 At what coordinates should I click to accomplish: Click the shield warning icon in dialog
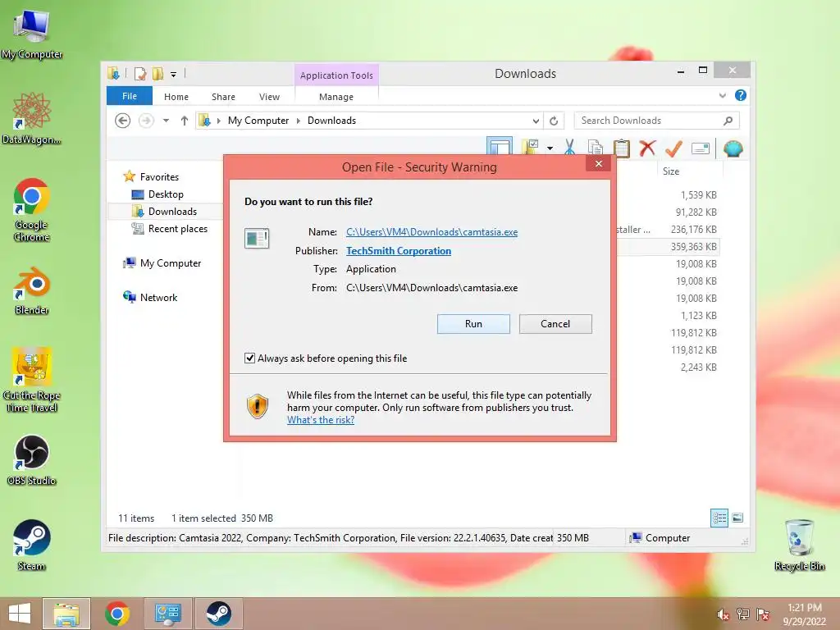coord(257,407)
